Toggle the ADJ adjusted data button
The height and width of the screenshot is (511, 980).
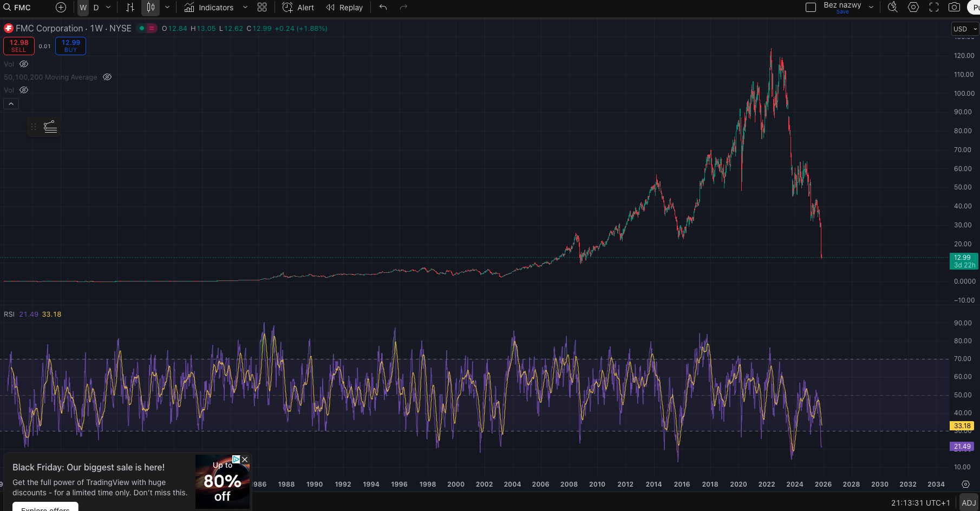coord(969,503)
